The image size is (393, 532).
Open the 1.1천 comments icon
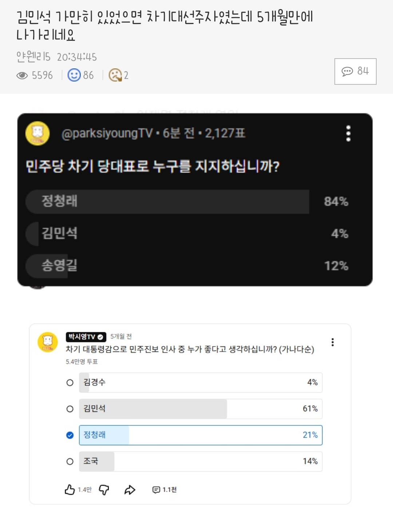click(x=156, y=490)
